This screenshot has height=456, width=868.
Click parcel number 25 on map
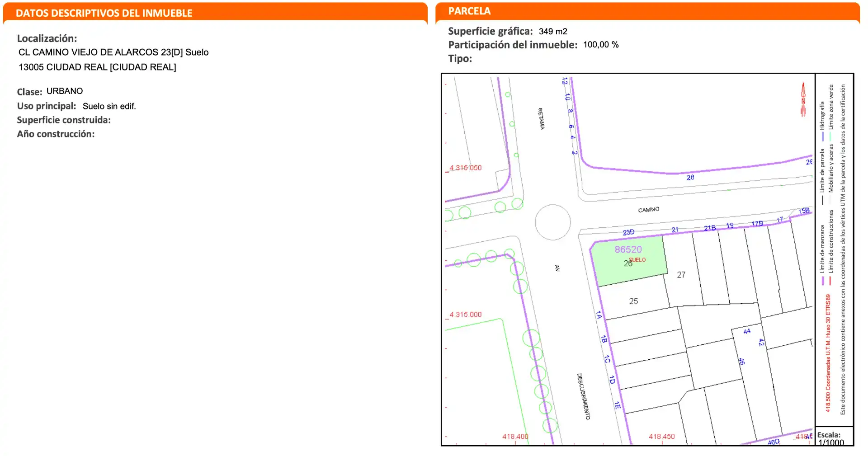click(x=633, y=301)
